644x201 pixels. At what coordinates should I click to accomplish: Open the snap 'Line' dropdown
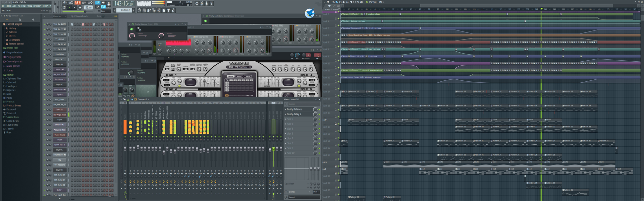point(106,11)
